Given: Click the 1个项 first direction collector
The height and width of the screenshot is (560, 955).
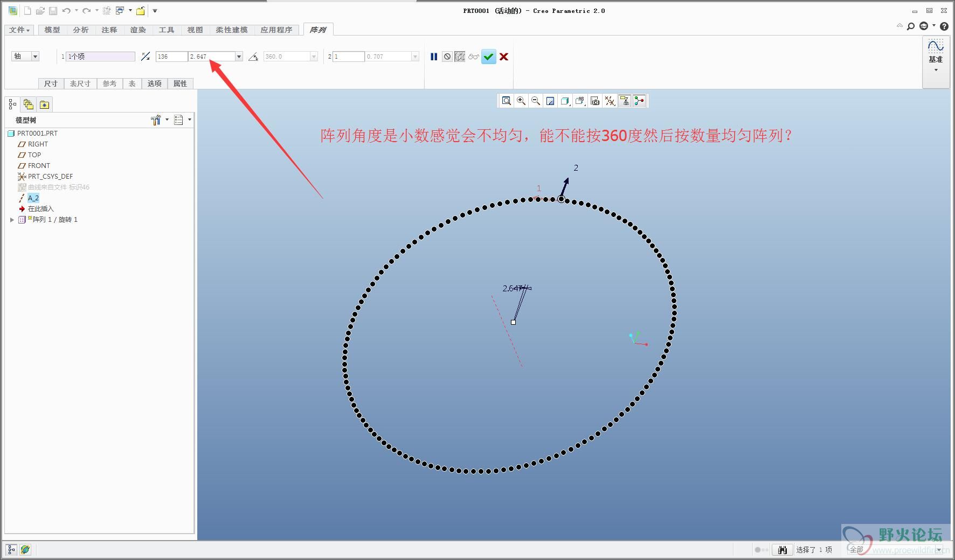Looking at the screenshot, I should (x=100, y=57).
